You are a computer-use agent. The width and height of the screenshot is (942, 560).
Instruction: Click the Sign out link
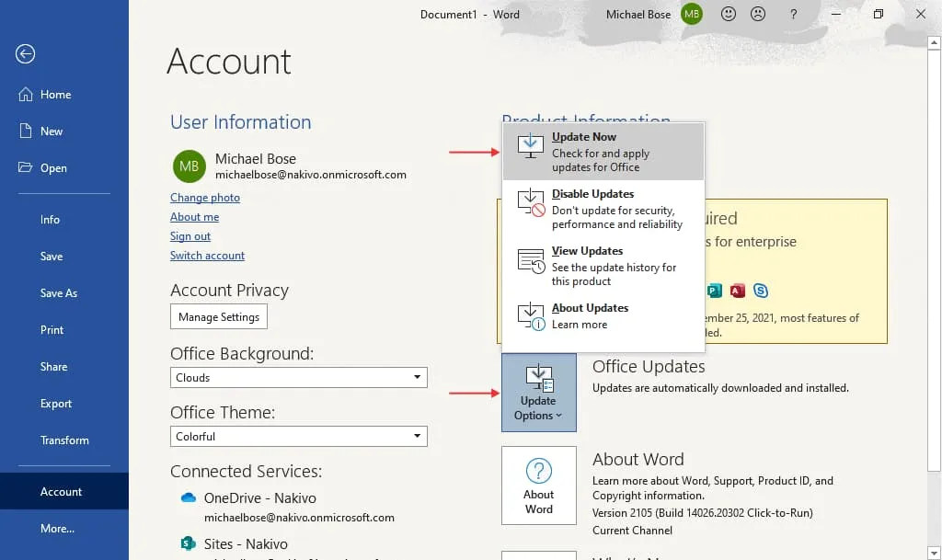[190, 236]
